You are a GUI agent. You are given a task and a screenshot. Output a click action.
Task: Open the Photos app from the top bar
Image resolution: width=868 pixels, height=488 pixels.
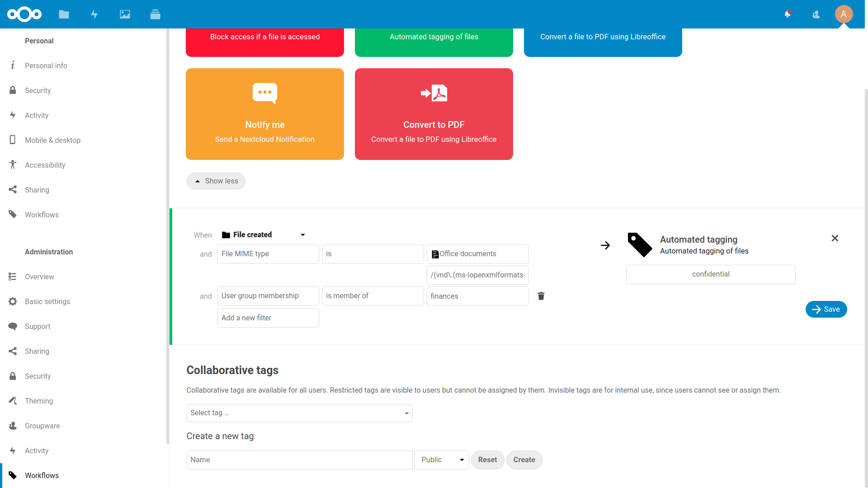tap(125, 14)
